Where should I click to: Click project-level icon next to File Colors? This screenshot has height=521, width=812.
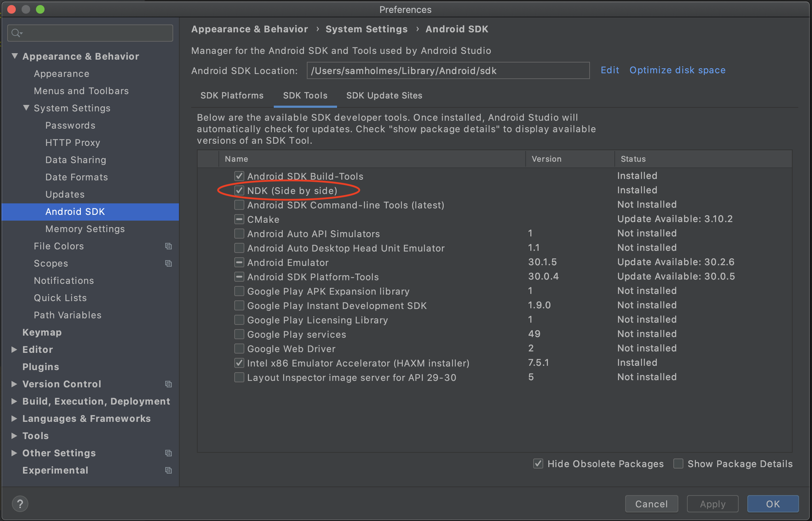[168, 246]
